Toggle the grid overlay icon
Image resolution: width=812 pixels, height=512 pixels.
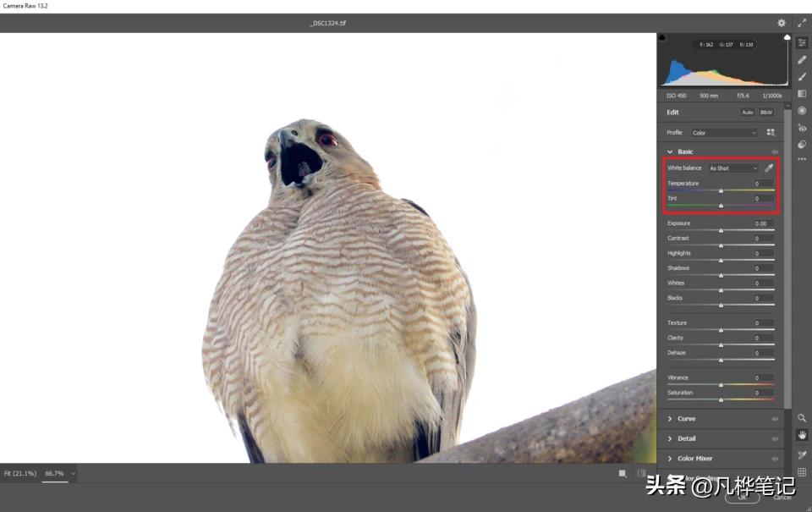click(x=802, y=472)
